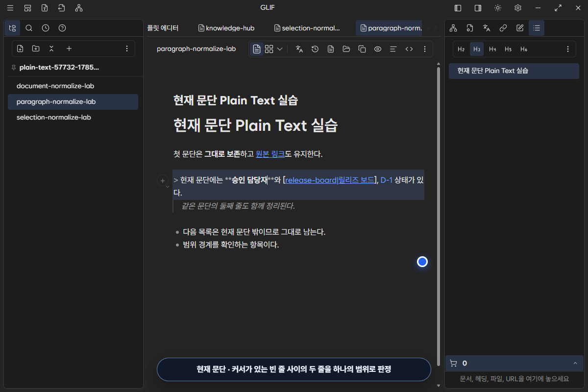
Task: Open the recent history clock panel
Action: click(x=46, y=28)
